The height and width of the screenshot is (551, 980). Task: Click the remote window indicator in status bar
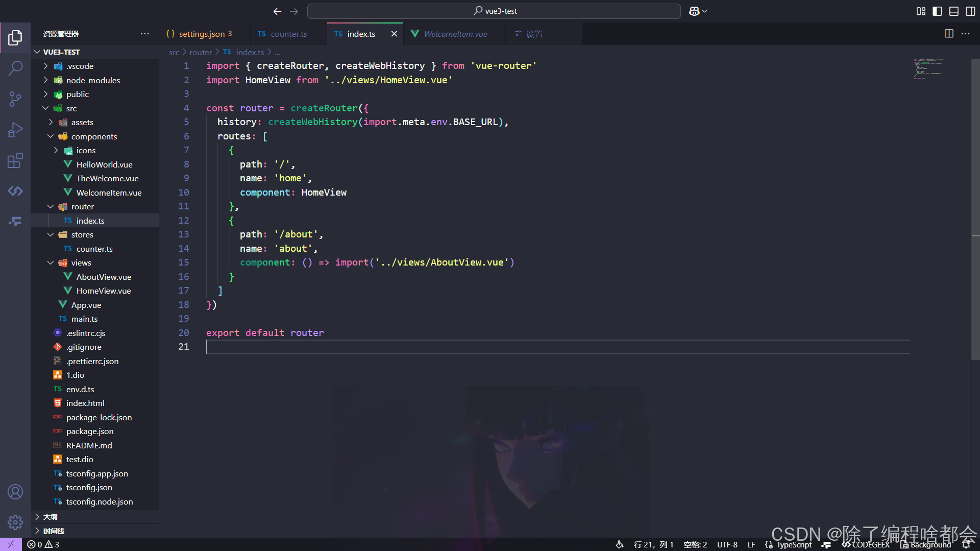click(11, 544)
